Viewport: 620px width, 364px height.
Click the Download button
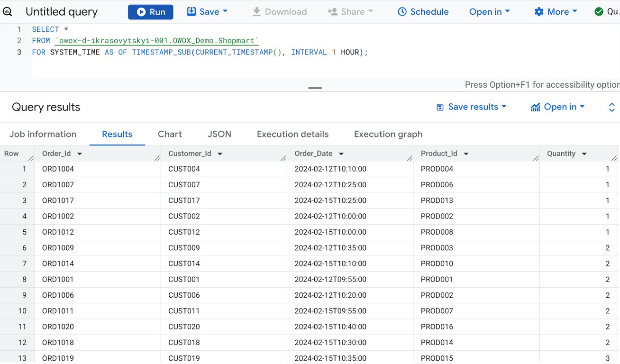pos(279,12)
